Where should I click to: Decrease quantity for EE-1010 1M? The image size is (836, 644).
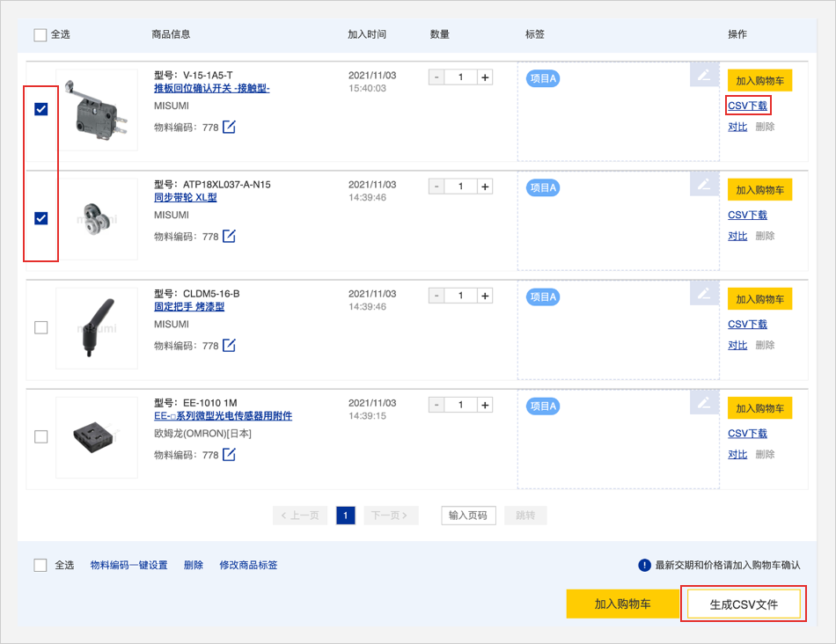click(436, 405)
